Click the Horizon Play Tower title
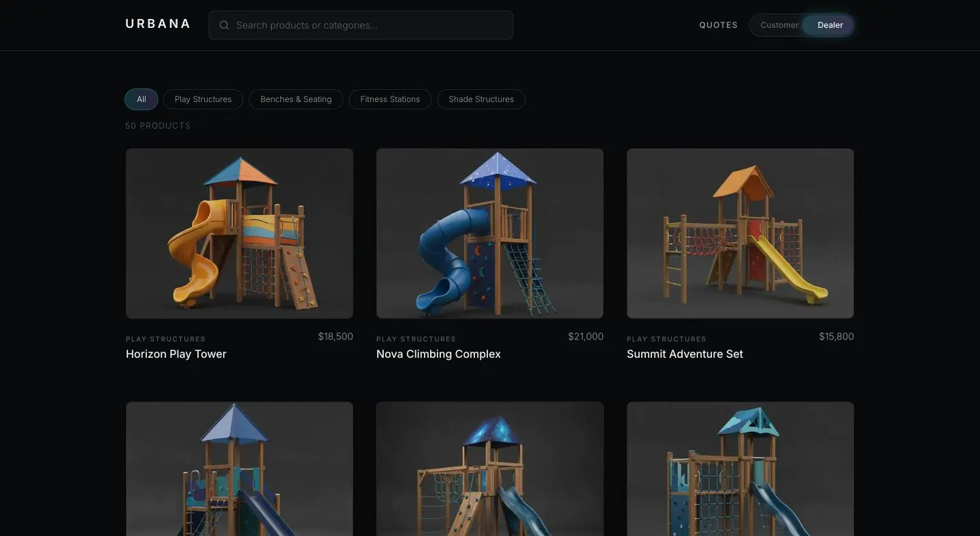Screen dimensions: 980x536 coord(176,354)
